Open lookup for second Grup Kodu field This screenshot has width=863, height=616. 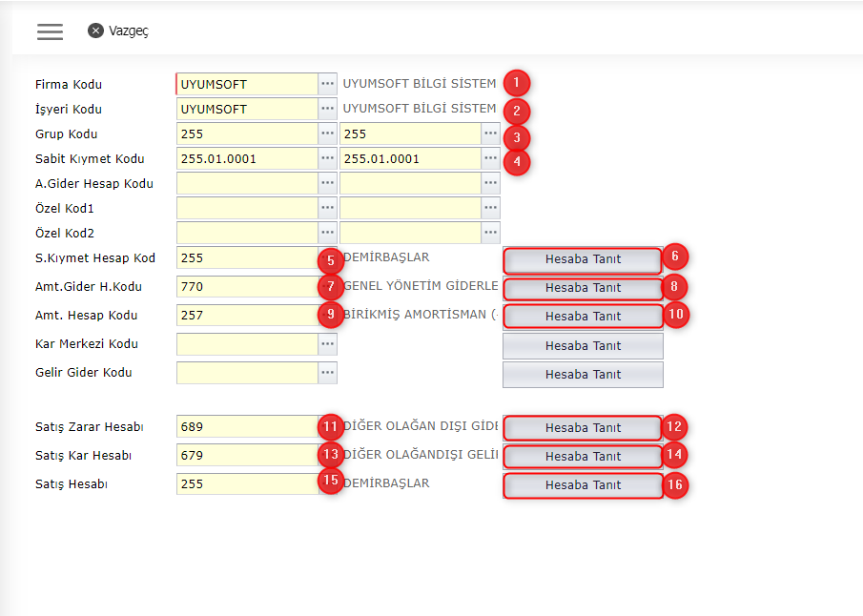[490, 133]
